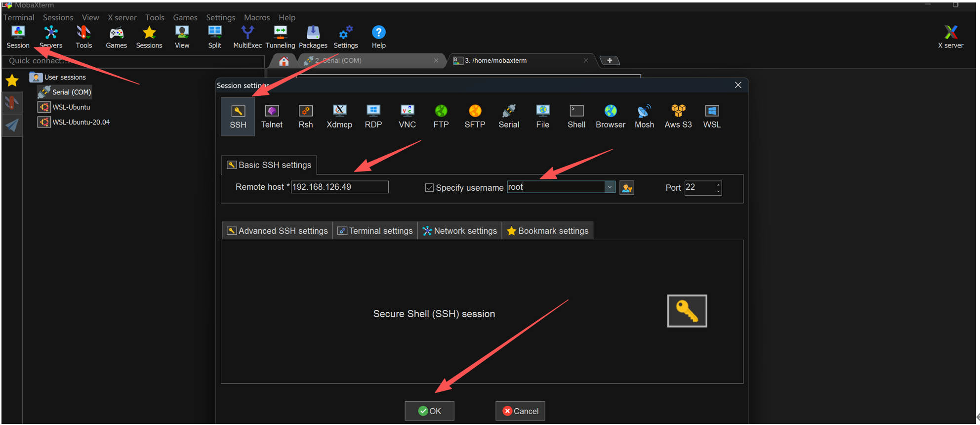Click the sidebar paper plane icon
Image resolution: width=980 pixels, height=425 pixels.
pos(12,126)
